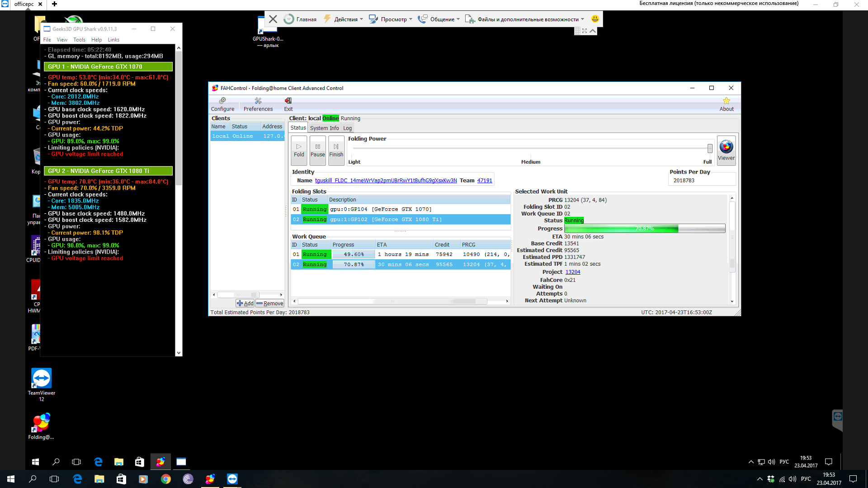Expand the Общение dropdown menu
The width and height of the screenshot is (868, 488).
point(442,19)
